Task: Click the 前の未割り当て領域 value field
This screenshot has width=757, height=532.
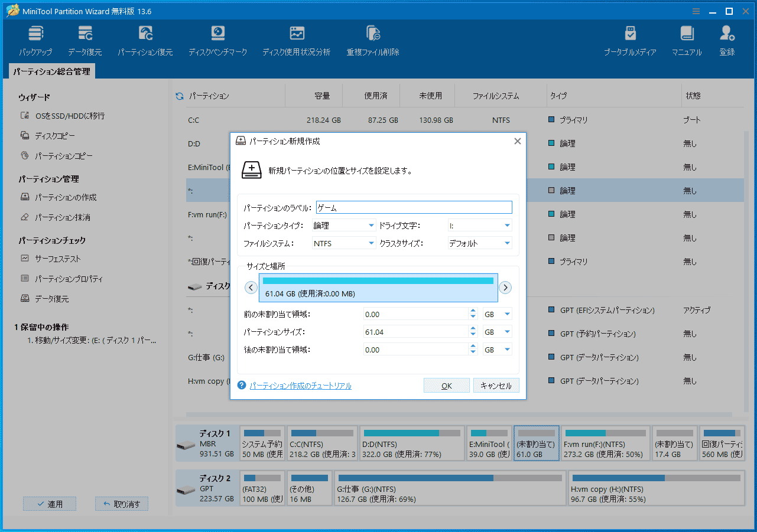Action: pos(416,314)
